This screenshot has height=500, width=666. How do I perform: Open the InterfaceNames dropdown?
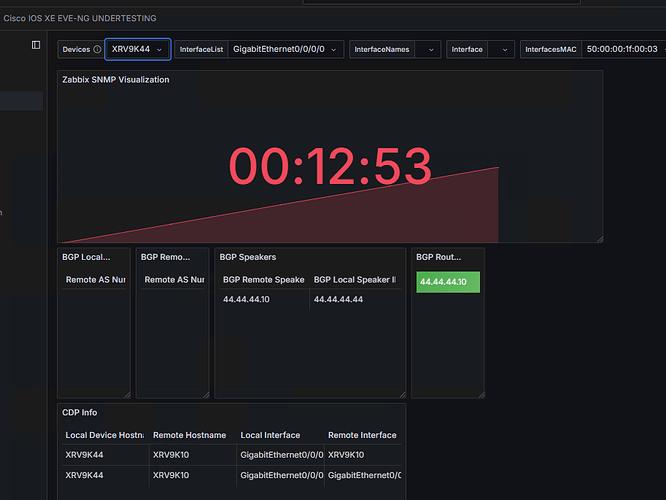click(x=428, y=49)
